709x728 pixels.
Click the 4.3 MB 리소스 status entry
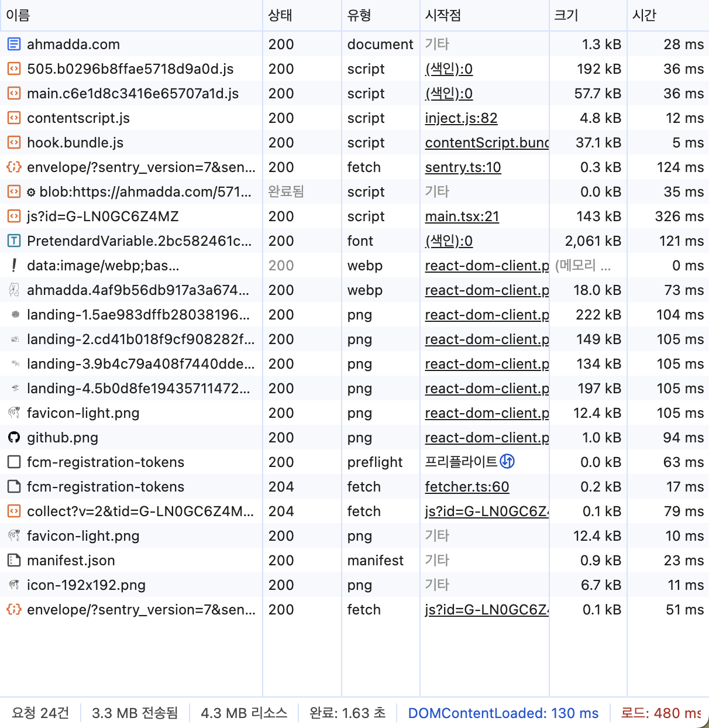244,713
